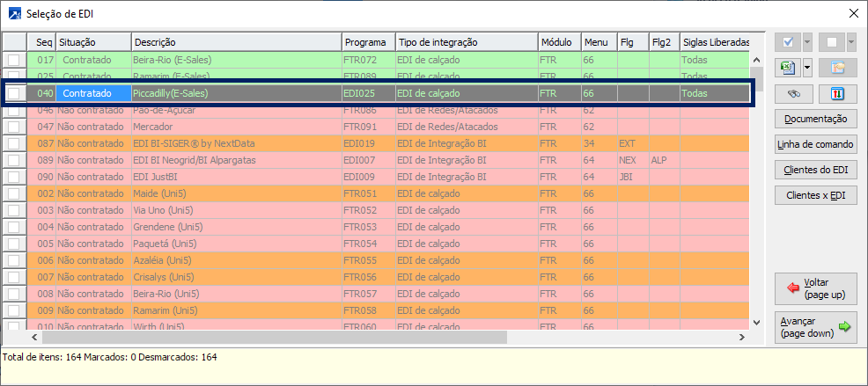Click the grid layout hand icon button
This screenshot has height=386, width=868.
click(x=837, y=68)
